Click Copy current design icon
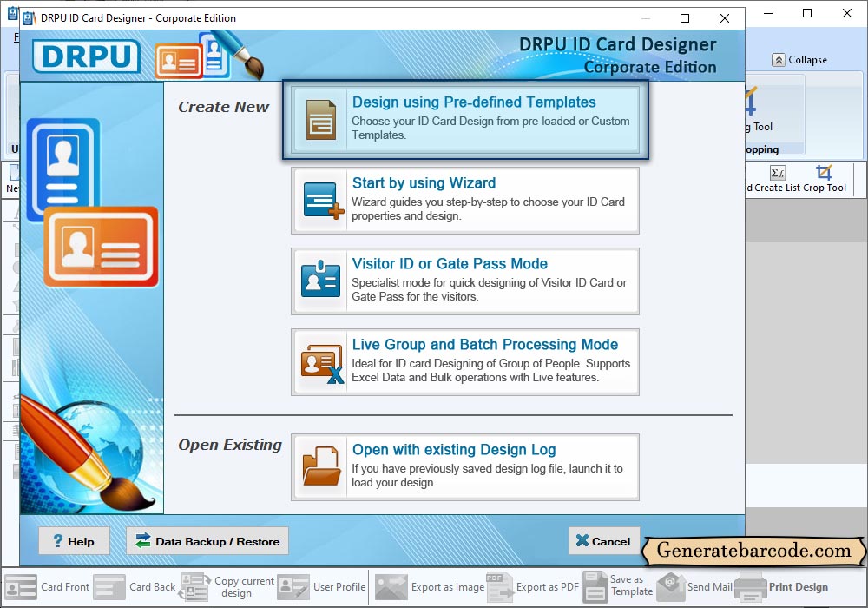Screen dimensions: 868x608 pyautogui.click(x=194, y=587)
